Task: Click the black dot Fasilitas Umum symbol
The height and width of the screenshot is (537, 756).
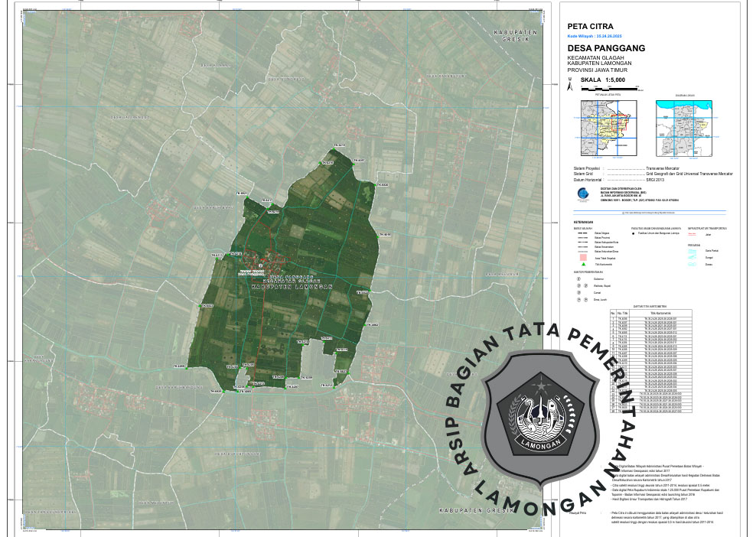Action: [634, 233]
